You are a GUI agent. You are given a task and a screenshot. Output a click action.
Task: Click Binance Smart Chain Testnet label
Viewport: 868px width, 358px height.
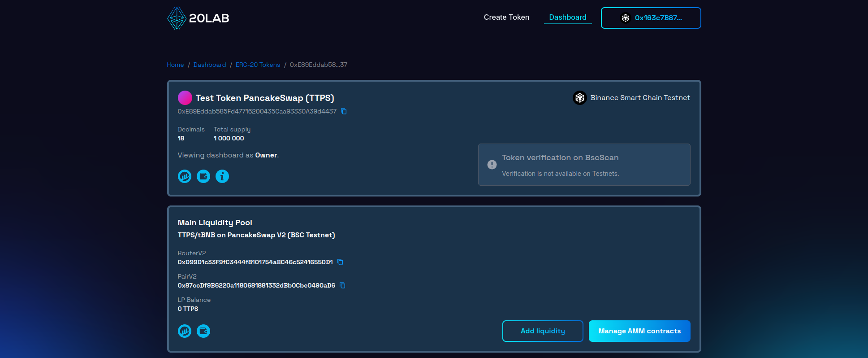(640, 98)
